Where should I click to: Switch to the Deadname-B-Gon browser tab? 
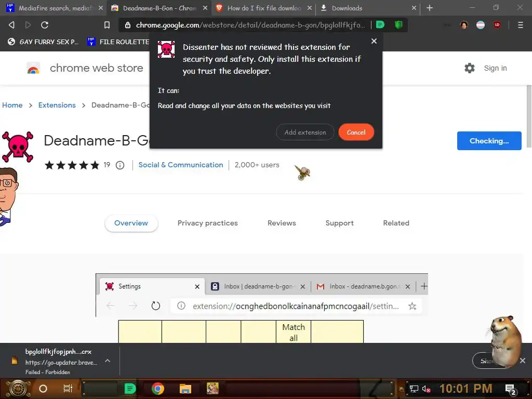click(x=159, y=8)
